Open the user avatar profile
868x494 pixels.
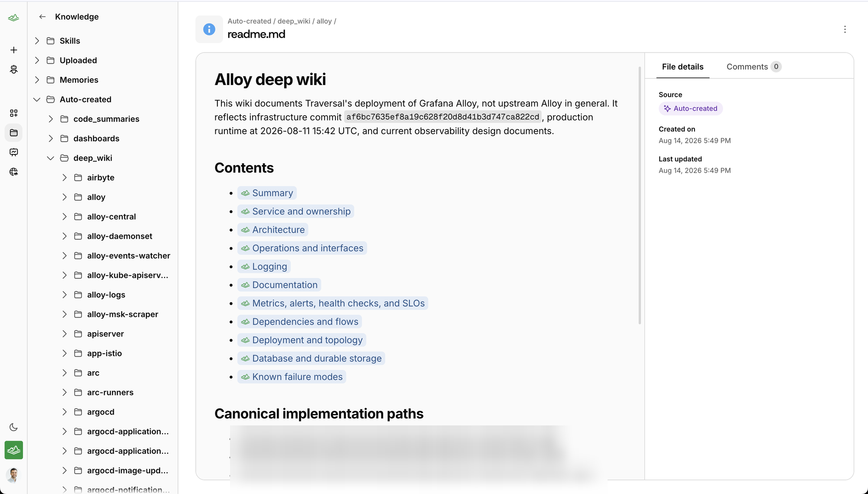point(13,475)
